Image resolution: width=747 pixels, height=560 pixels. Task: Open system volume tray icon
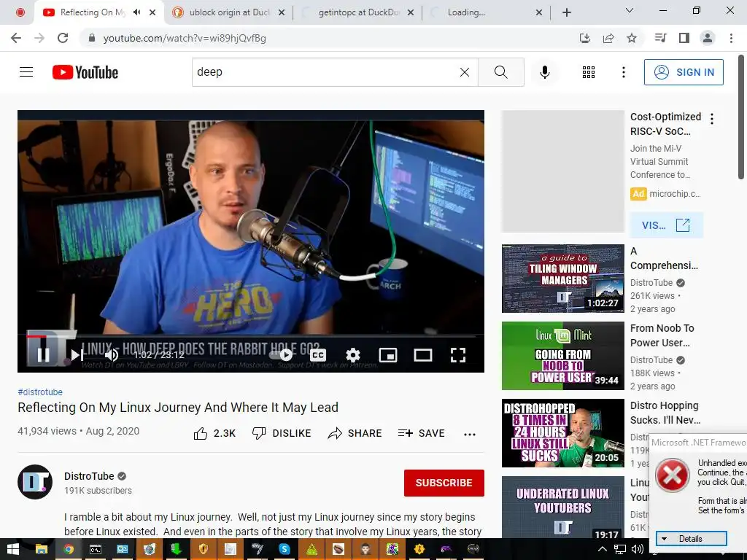point(637,550)
